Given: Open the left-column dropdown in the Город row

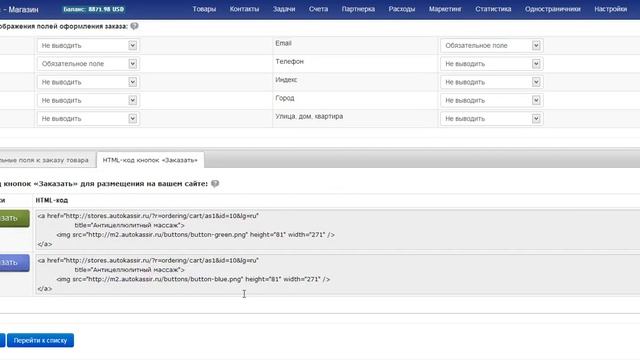Looking at the screenshot, I should pyautogui.click(x=88, y=100).
